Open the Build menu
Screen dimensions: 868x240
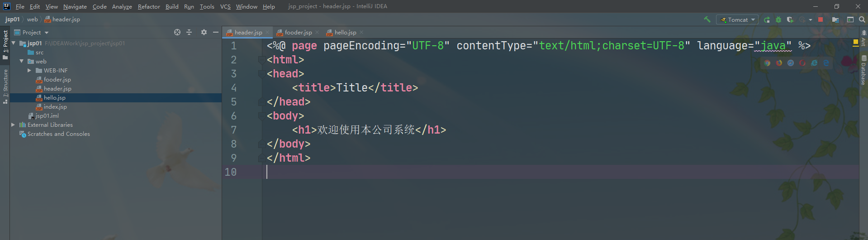(172, 6)
